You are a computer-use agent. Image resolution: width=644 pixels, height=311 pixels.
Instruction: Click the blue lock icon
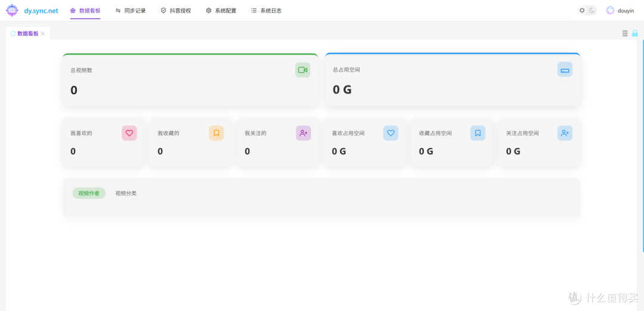click(634, 33)
